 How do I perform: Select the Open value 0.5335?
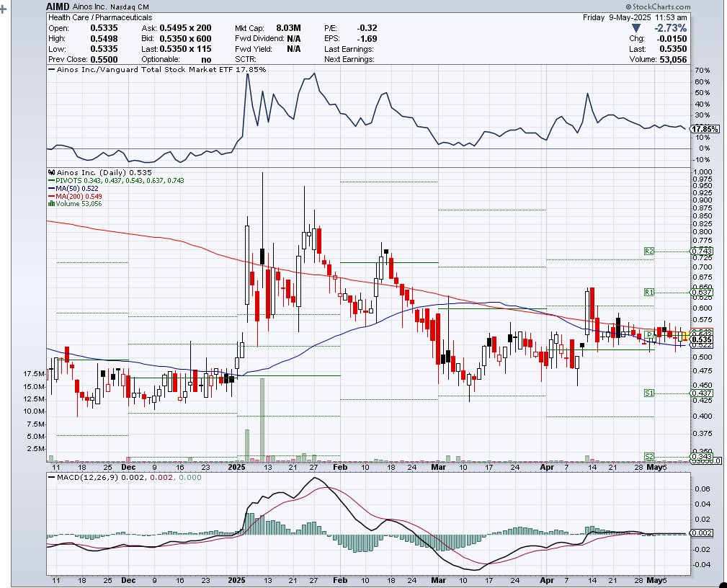(x=104, y=28)
